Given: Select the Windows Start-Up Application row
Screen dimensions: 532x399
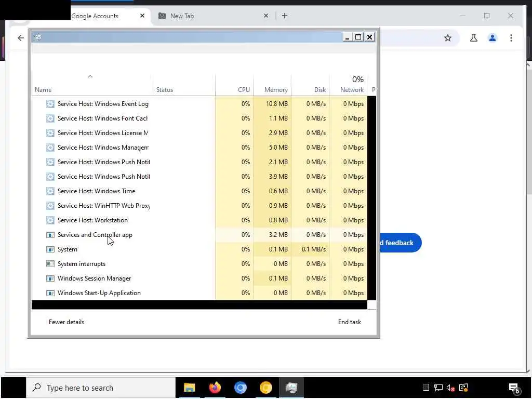Looking at the screenshot, I should [x=199, y=293].
